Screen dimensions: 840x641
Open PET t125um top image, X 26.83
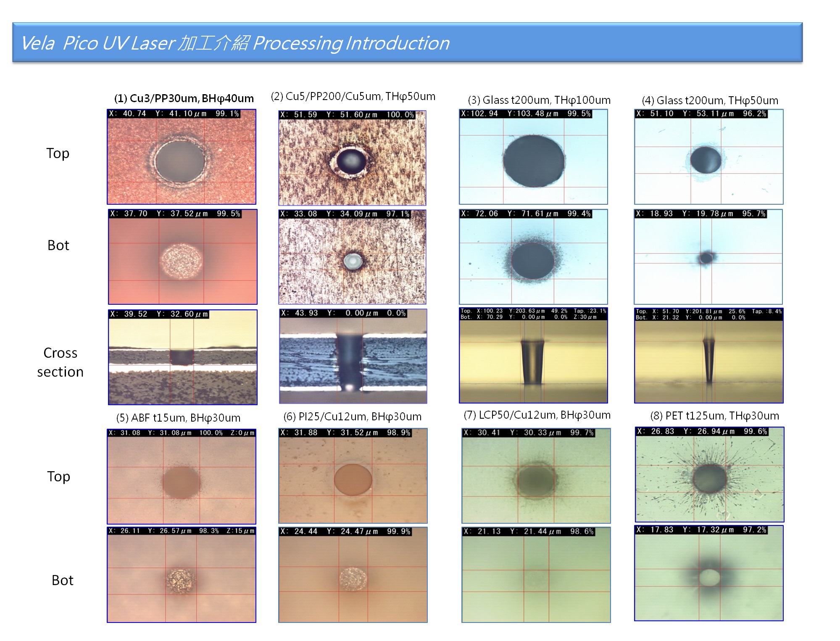[709, 475]
